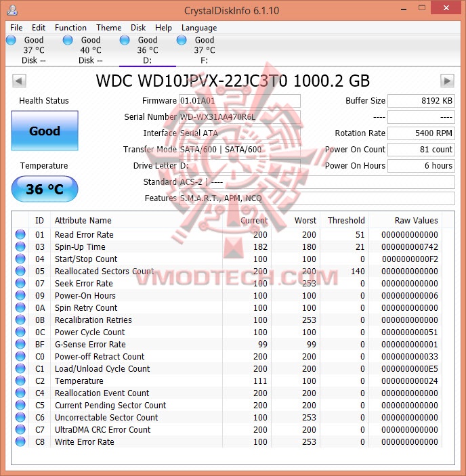Image resolution: width=466 pixels, height=476 pixels.
Task: Click status orb for Current Pending Sector Count
Action: (x=20, y=405)
